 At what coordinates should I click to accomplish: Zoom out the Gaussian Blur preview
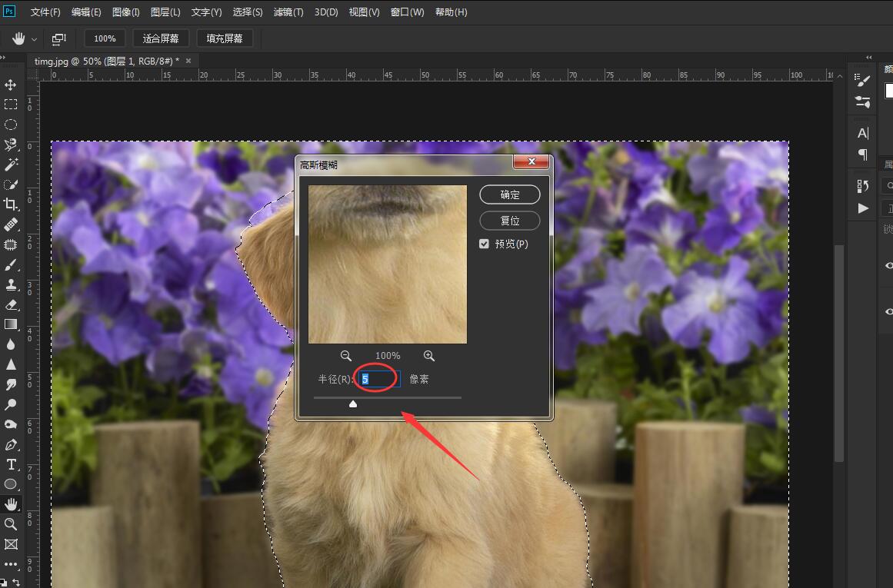coord(345,356)
